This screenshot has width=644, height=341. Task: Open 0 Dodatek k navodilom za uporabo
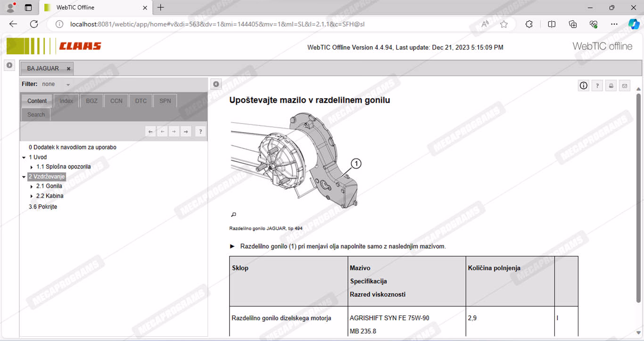point(72,147)
